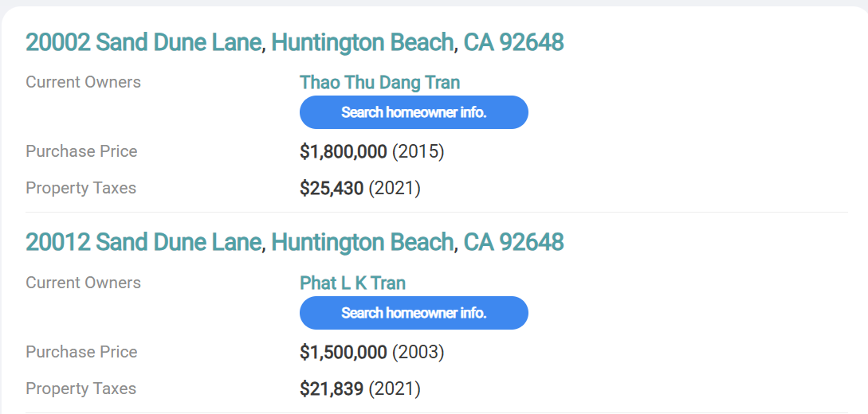This screenshot has width=868, height=414.
Task: Click Purchase Price label beside $1,800,000
Action: click(x=81, y=151)
